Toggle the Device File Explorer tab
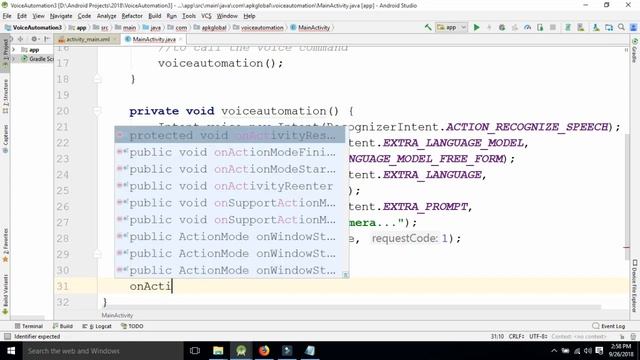Image resolution: width=640 pixels, height=360 pixels. tap(635, 286)
